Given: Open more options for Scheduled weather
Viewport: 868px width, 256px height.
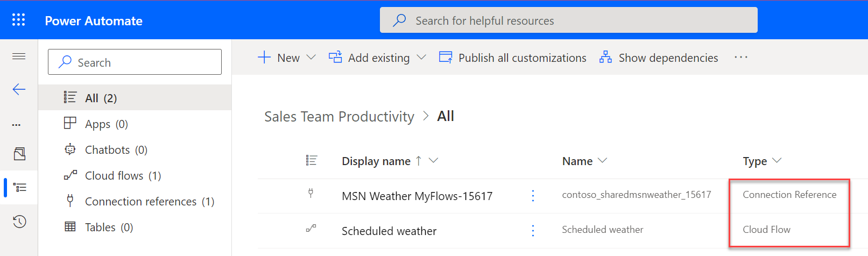Looking at the screenshot, I should (533, 230).
